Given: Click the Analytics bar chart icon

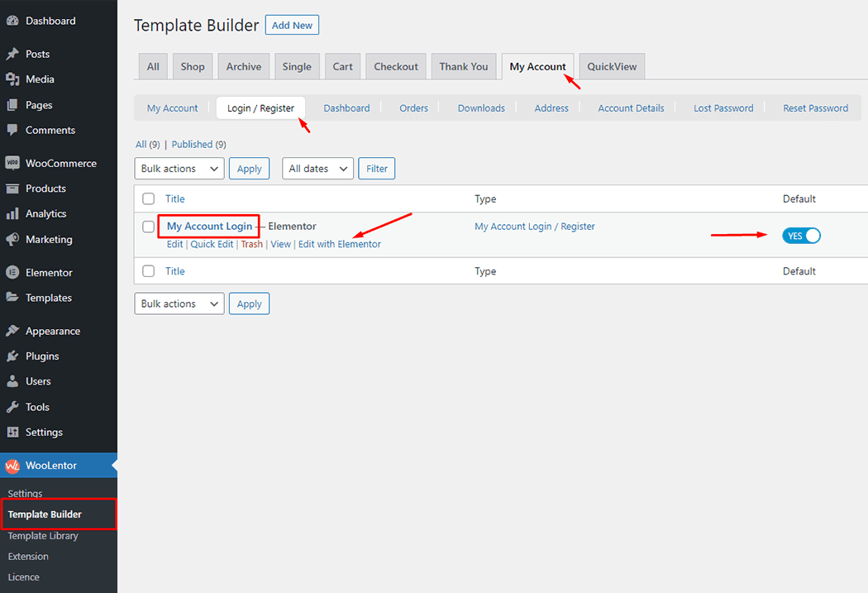Looking at the screenshot, I should click(x=12, y=213).
